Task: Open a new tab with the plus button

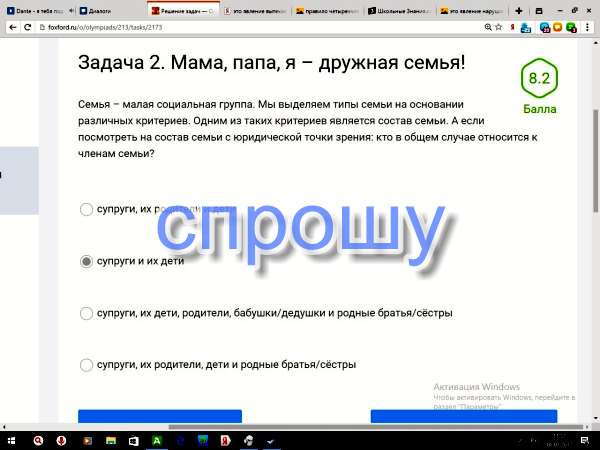Action: point(517,10)
